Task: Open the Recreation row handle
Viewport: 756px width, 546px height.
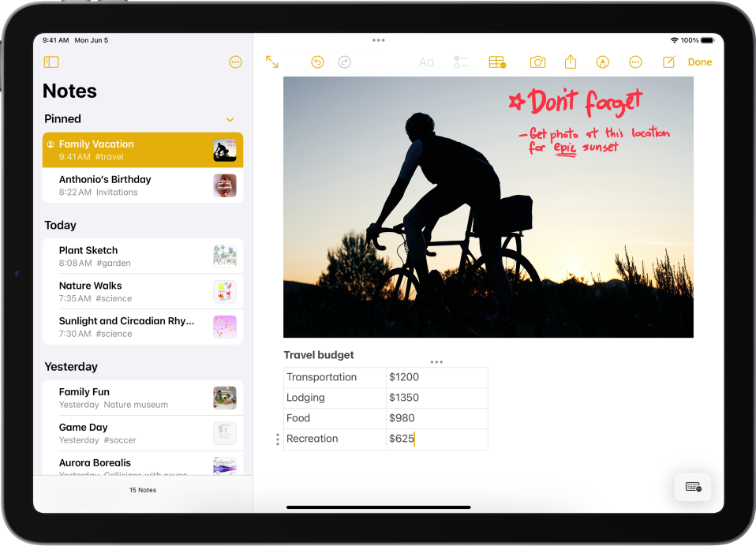Action: point(277,439)
